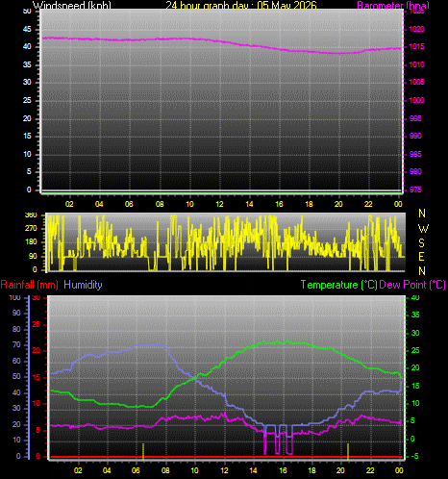This screenshot has height=479, width=448.
Task: Click hour 06 on the windspeed chart axis
Action: 129,204
